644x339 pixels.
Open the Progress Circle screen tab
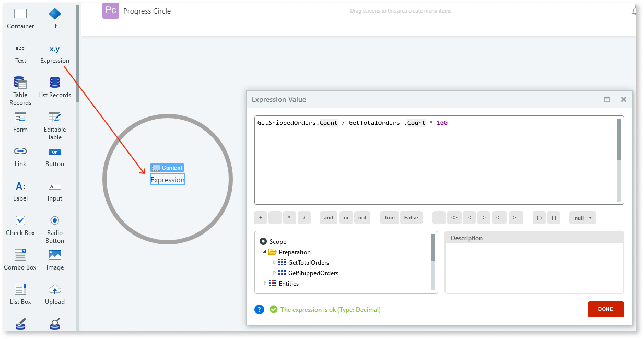tap(136, 10)
